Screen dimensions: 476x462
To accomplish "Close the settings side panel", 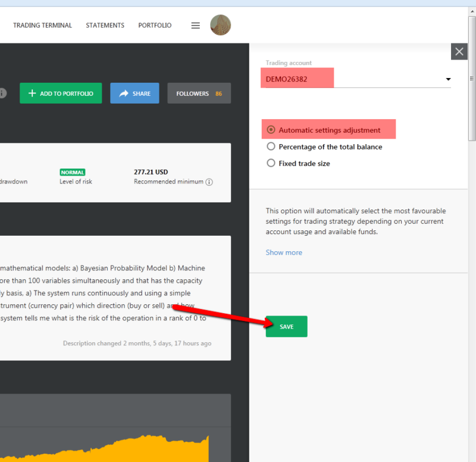I will click(x=459, y=52).
